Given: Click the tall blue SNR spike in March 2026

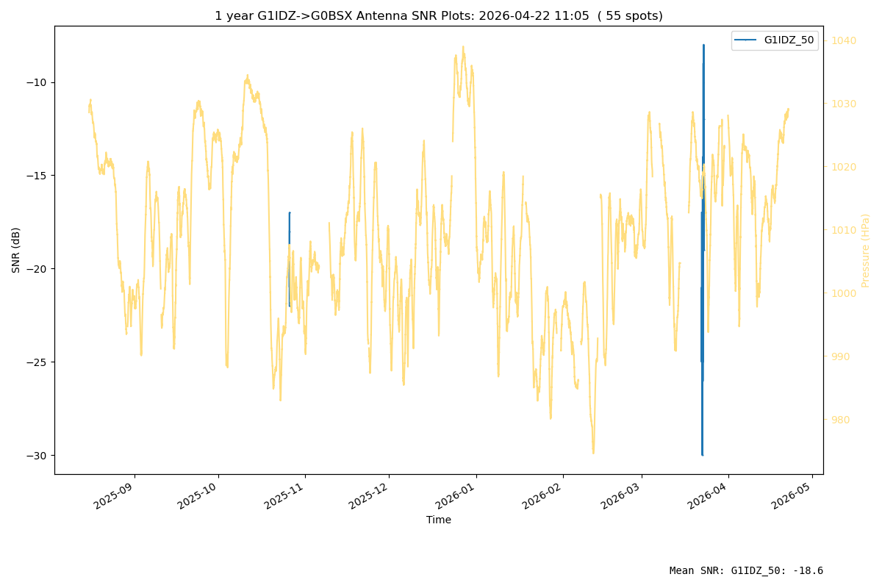Looking at the screenshot, I should click(x=703, y=250).
